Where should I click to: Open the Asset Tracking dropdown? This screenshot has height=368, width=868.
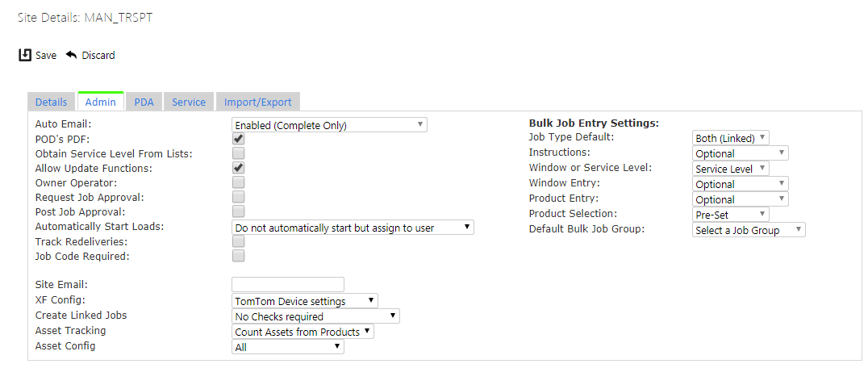pos(303,332)
